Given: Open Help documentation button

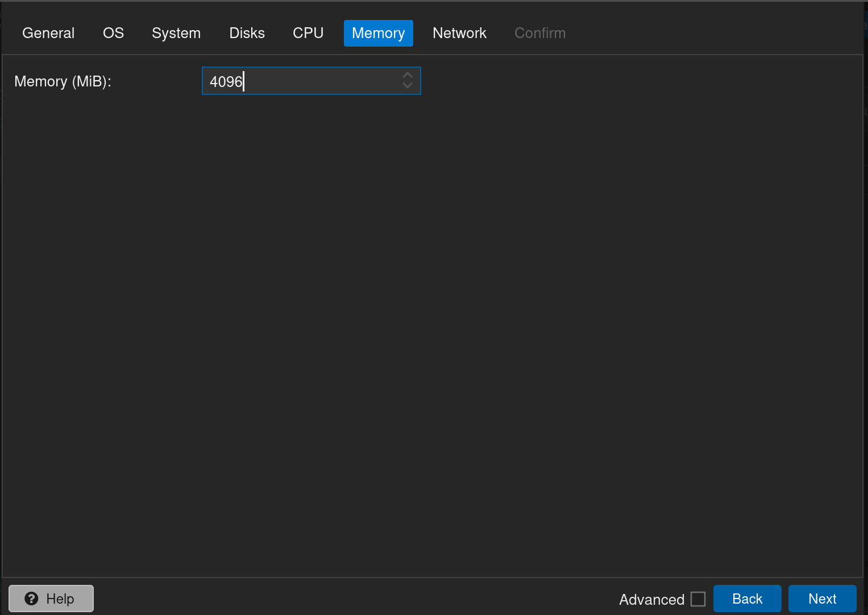Looking at the screenshot, I should point(51,599).
